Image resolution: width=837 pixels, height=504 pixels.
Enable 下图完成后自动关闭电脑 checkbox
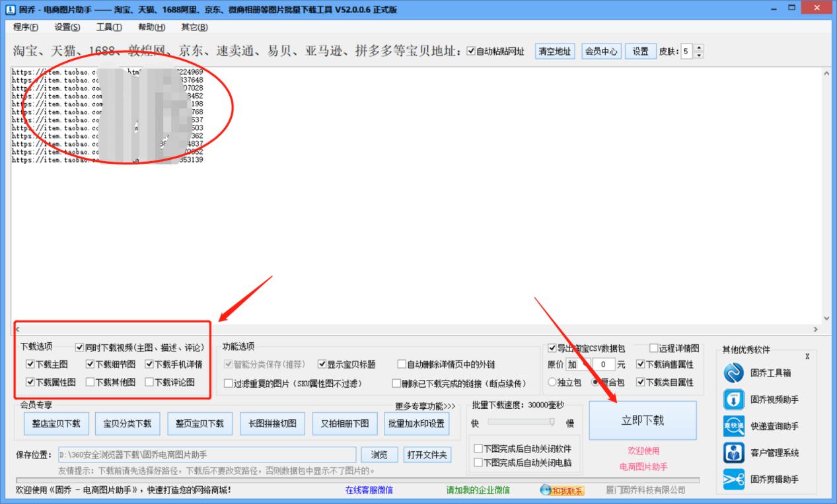478,462
